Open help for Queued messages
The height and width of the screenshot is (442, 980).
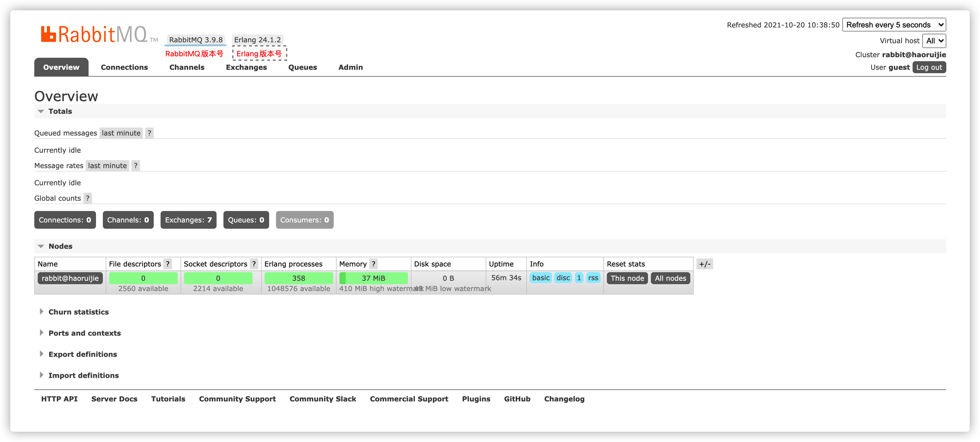(x=149, y=133)
